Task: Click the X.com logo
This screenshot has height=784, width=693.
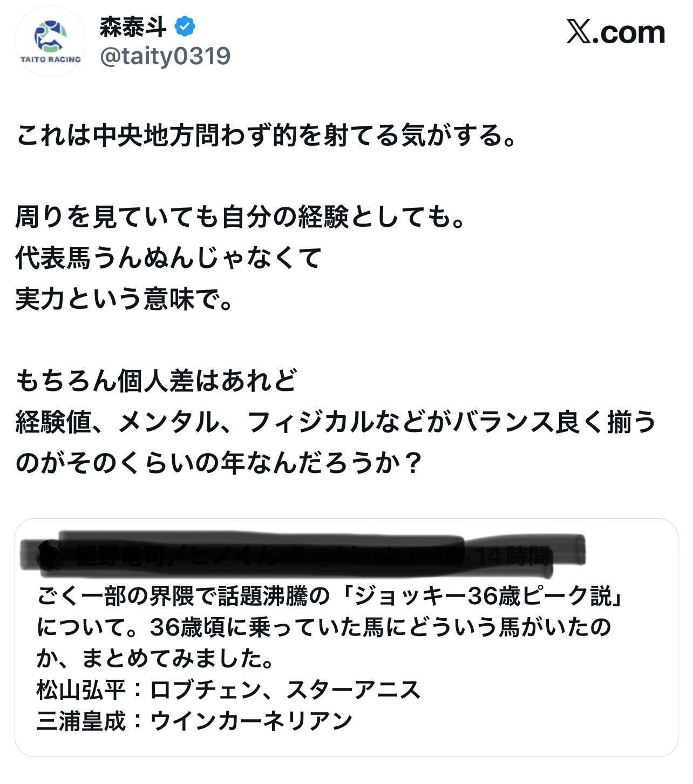Action: click(x=616, y=32)
